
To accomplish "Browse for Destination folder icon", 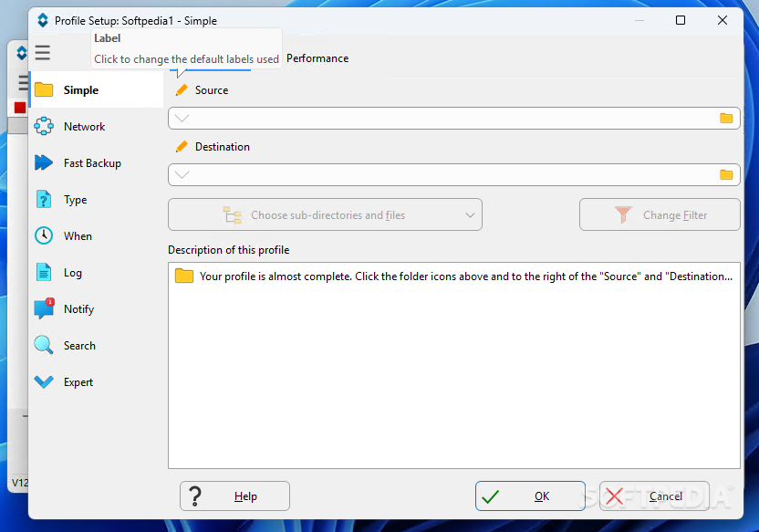I will [x=726, y=175].
